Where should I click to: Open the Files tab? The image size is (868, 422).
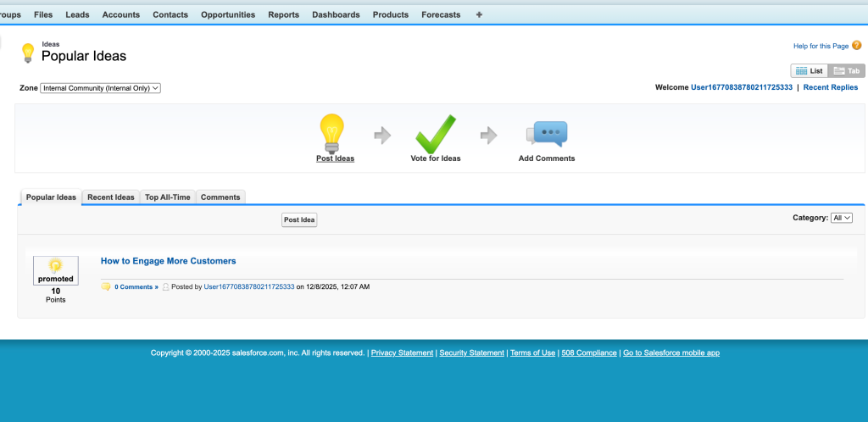(x=43, y=15)
